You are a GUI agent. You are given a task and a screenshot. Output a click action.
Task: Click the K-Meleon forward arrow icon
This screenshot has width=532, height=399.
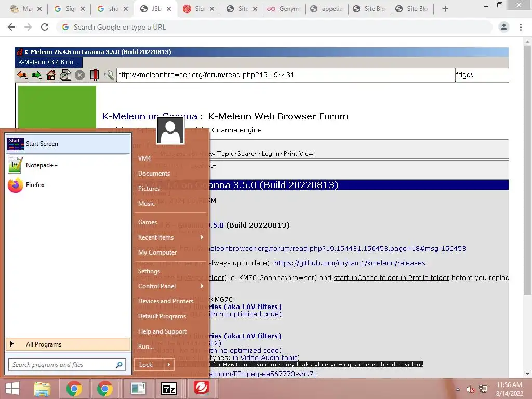tap(36, 75)
